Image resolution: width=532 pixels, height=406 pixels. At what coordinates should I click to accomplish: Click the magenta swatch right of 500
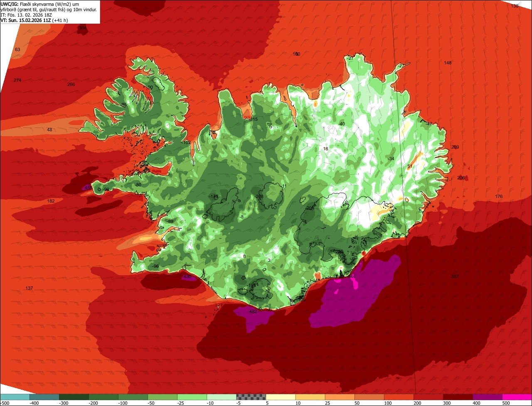coord(517,397)
